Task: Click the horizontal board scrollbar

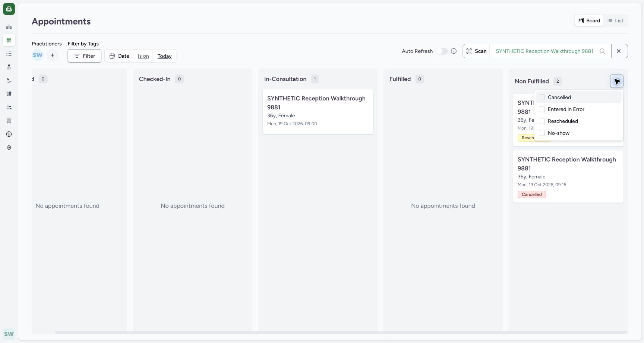Action: (x=341, y=332)
